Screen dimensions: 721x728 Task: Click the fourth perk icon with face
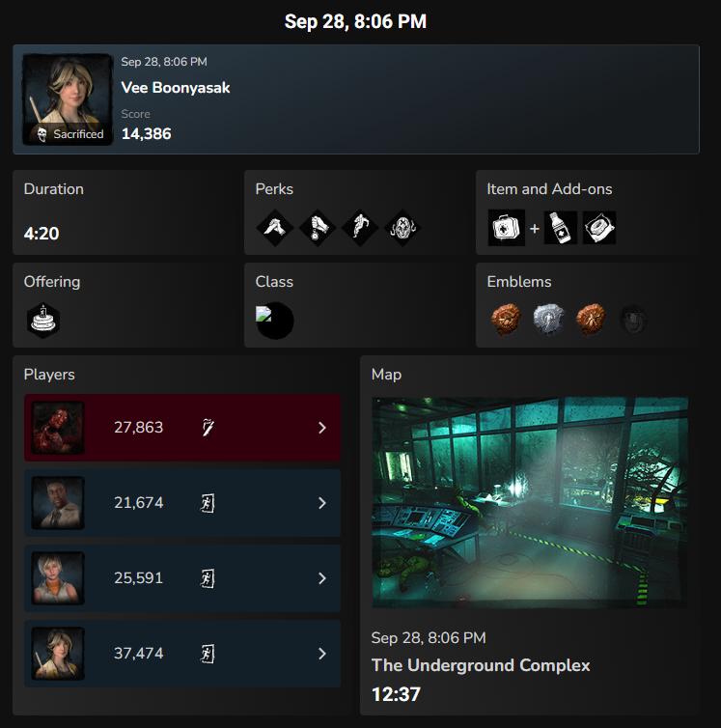coord(403,228)
